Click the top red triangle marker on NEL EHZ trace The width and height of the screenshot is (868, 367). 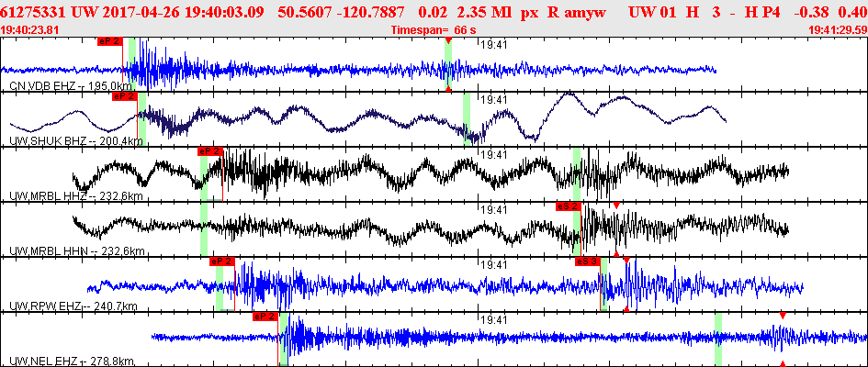click(x=783, y=316)
